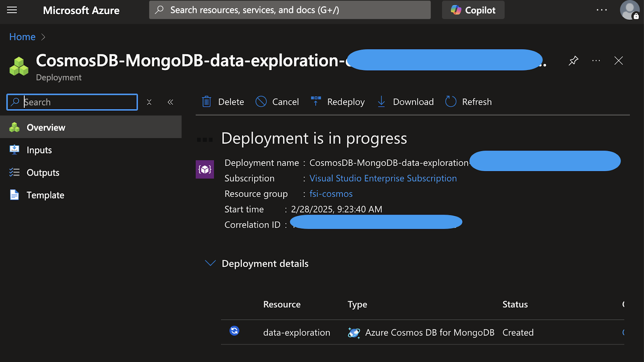Clear the sidebar search field
Screen dimensions: 644x362
pyautogui.click(x=149, y=102)
